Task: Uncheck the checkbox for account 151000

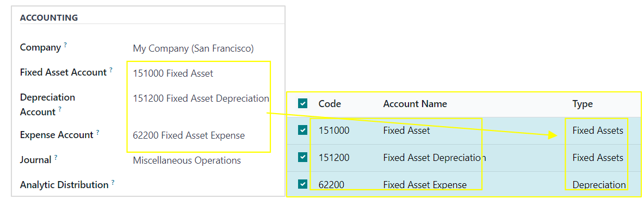Action: (303, 130)
